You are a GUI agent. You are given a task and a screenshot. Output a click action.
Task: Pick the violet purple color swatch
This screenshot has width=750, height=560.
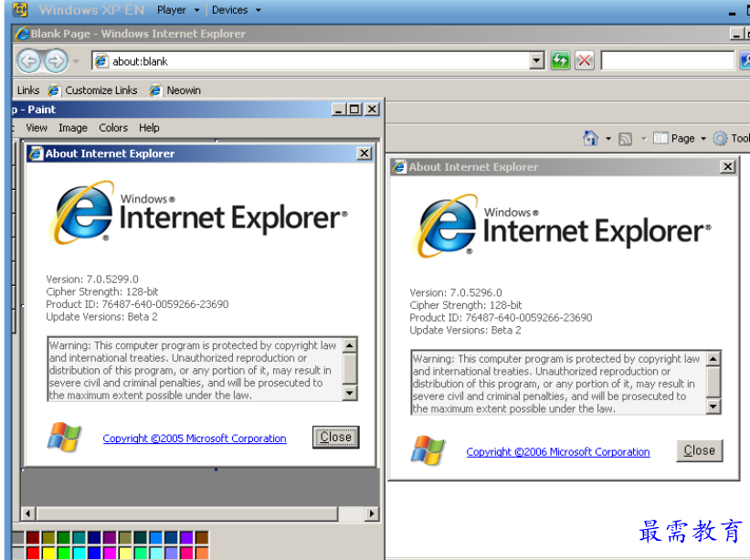click(186, 537)
